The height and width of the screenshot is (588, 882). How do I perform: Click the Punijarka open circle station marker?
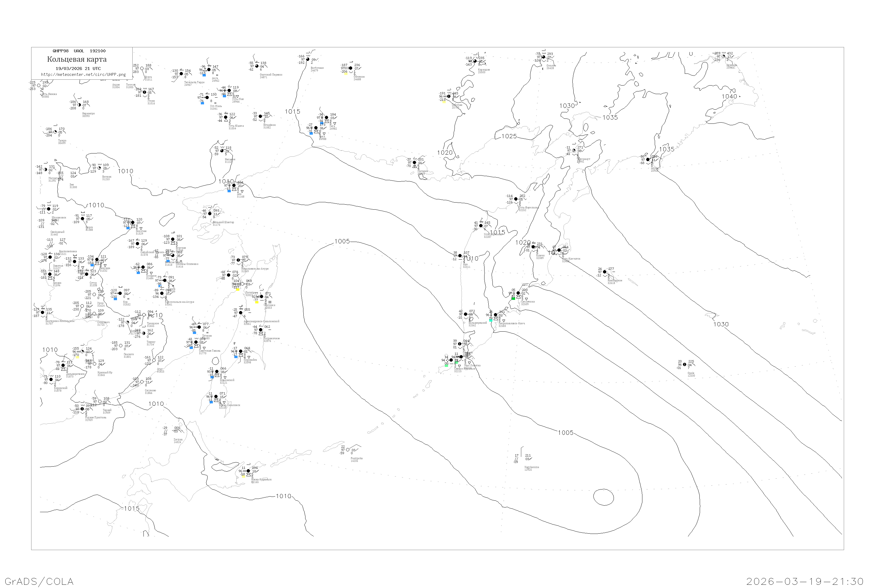[x=348, y=450]
